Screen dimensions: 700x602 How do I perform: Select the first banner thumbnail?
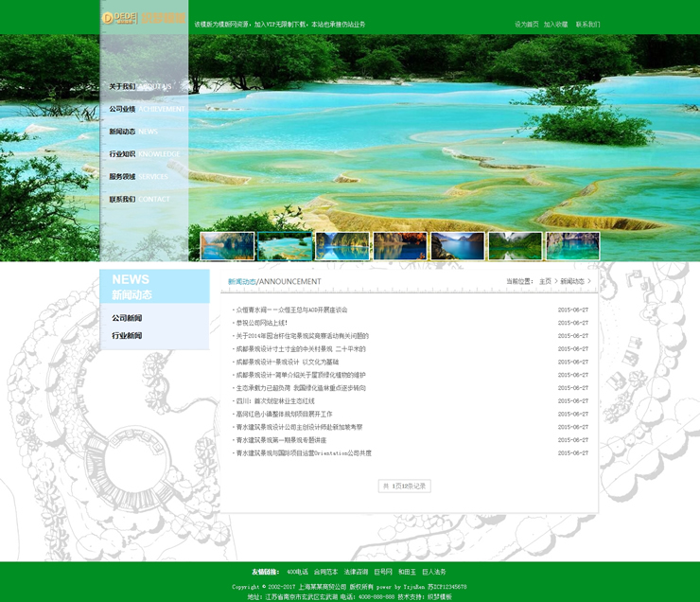coord(227,246)
